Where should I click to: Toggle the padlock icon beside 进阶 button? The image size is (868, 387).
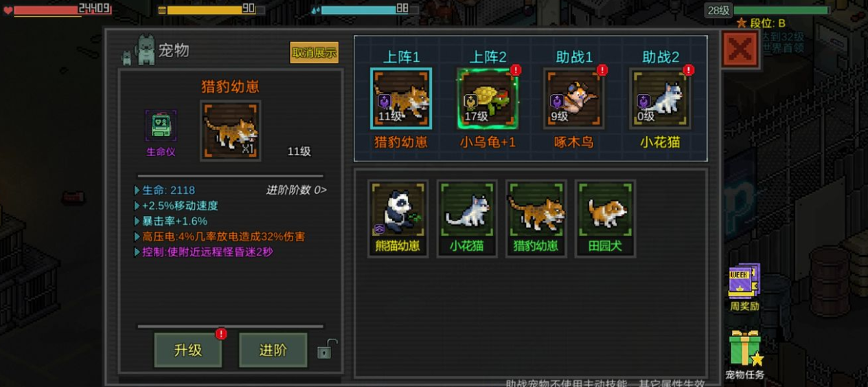tap(326, 349)
